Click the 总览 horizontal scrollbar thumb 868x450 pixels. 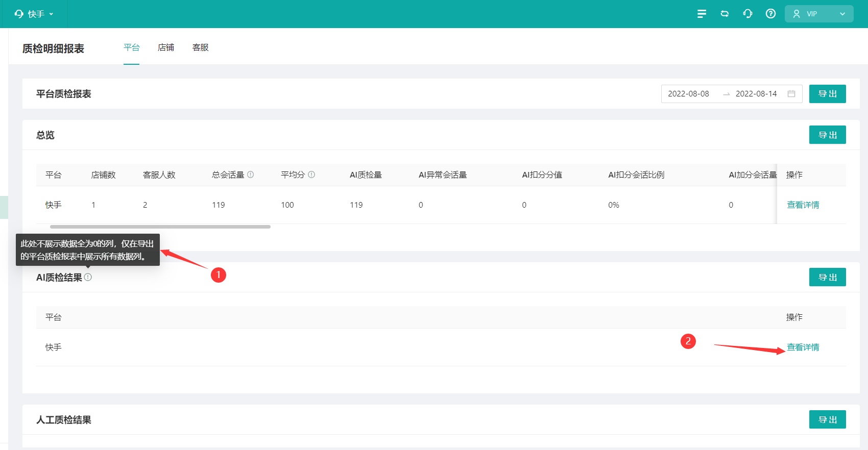point(160,227)
